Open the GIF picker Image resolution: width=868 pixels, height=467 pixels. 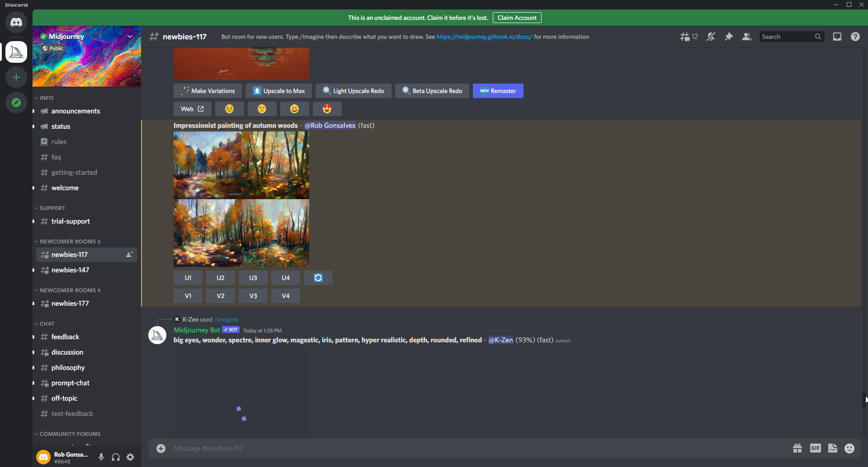[x=816, y=448]
